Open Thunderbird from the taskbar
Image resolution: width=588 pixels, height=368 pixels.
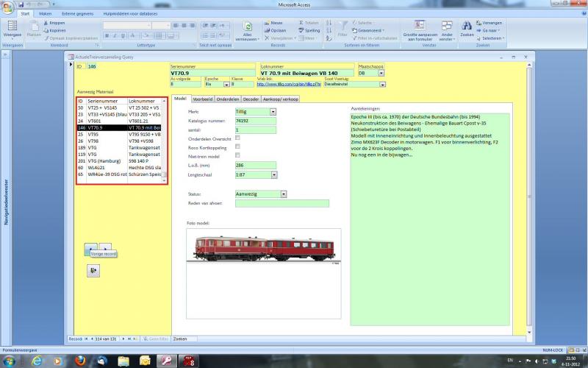tap(101, 361)
